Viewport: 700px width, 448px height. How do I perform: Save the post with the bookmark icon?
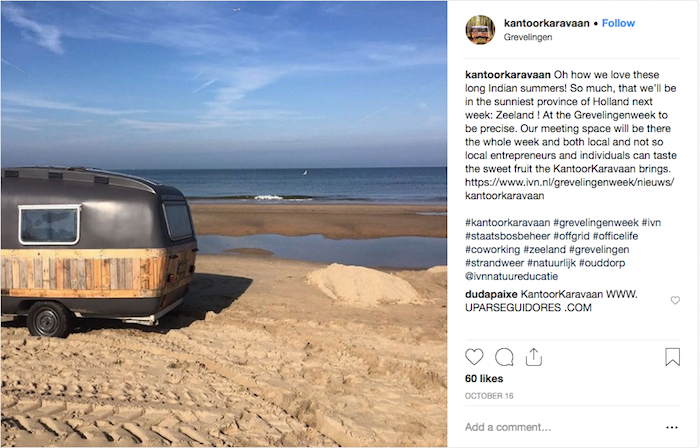(x=672, y=357)
